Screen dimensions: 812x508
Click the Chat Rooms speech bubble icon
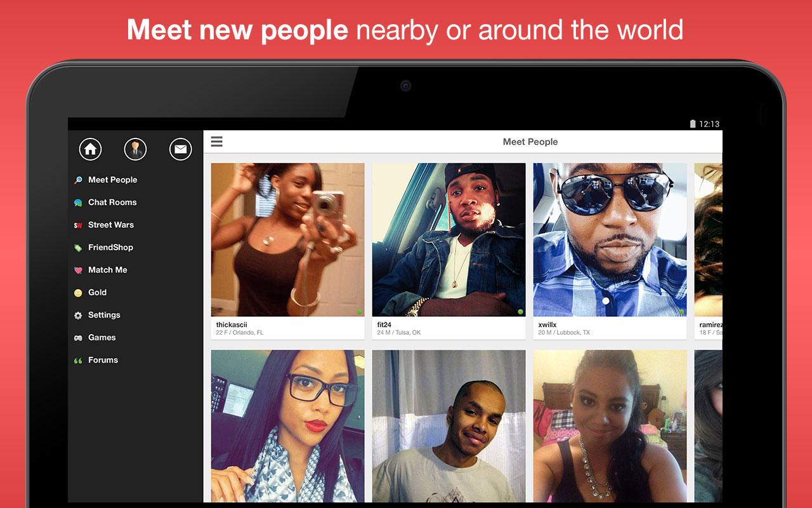point(78,203)
